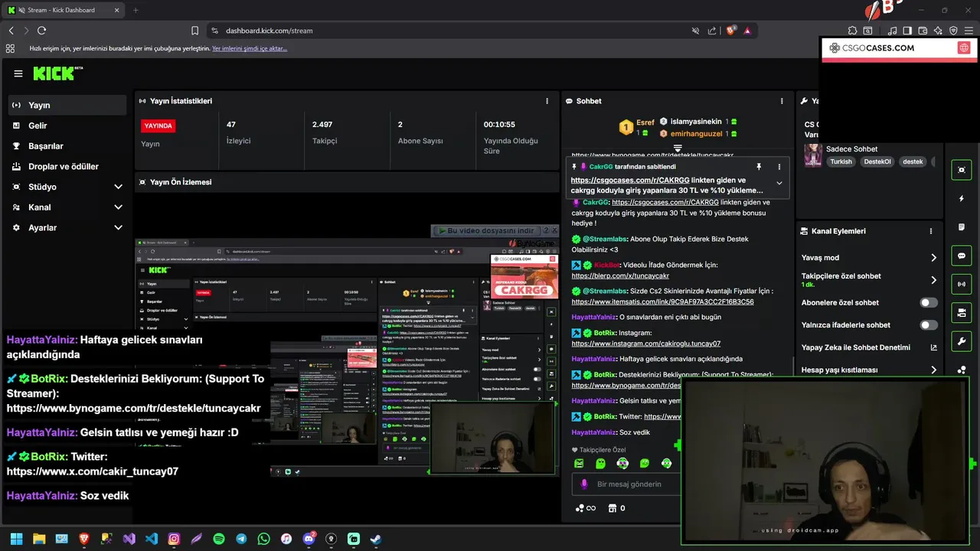The width and height of the screenshot is (980, 551).
Task: Open Discord from taskbar
Action: (x=309, y=539)
